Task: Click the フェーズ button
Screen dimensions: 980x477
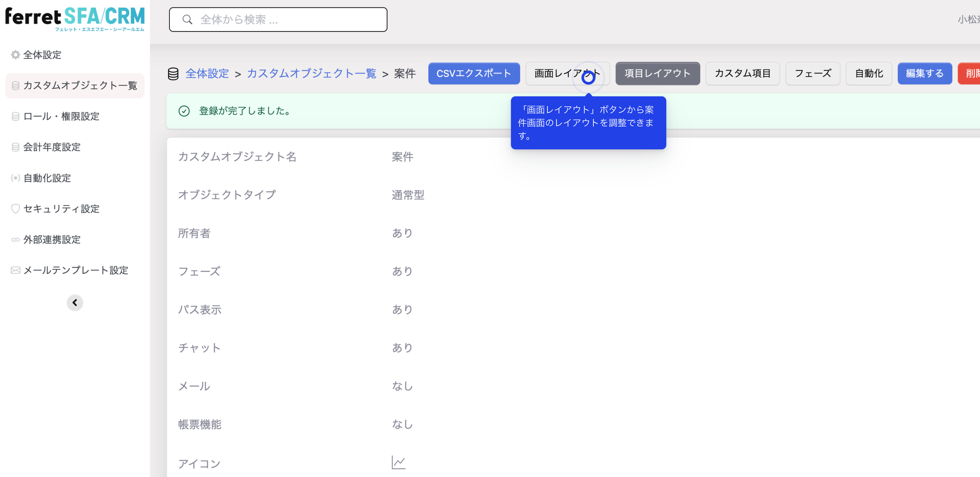Action: click(x=813, y=73)
